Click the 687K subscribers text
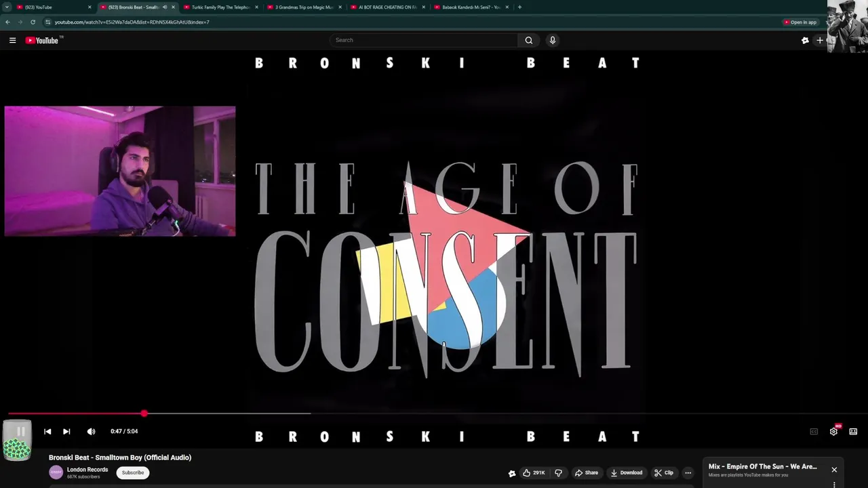Viewport: 868px width, 488px height. point(83,476)
